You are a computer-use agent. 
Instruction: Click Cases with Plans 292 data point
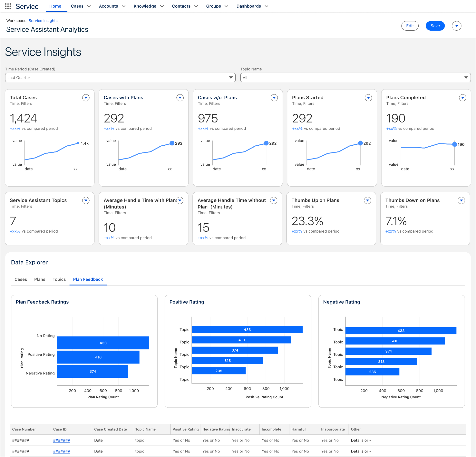tap(172, 143)
